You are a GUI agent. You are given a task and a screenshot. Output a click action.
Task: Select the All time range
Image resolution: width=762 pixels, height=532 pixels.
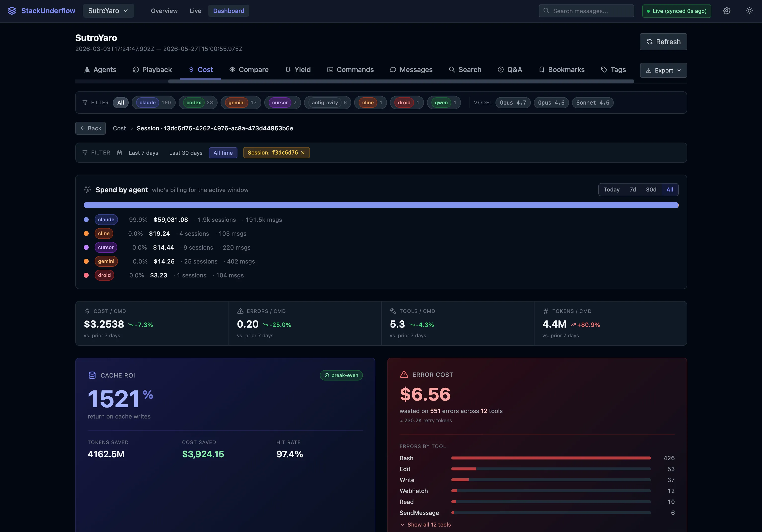click(223, 153)
